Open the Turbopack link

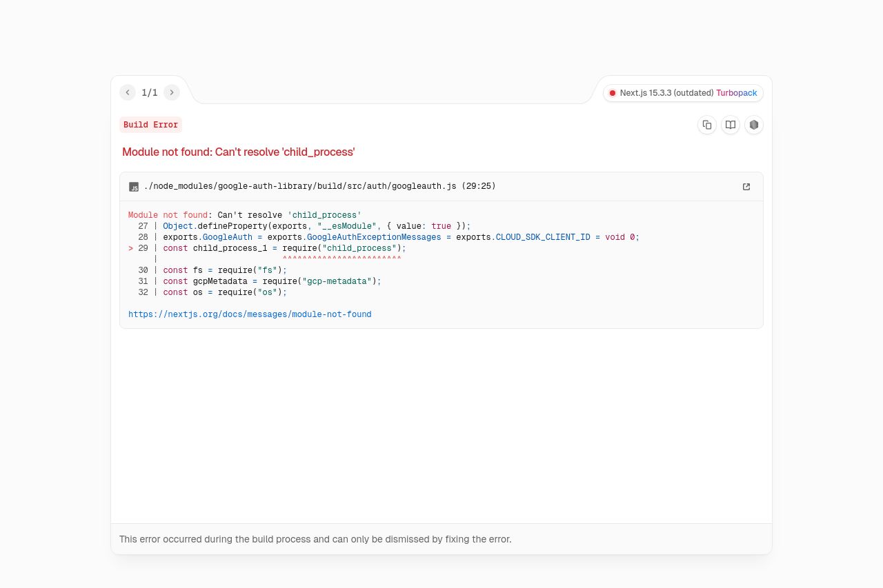[736, 92]
